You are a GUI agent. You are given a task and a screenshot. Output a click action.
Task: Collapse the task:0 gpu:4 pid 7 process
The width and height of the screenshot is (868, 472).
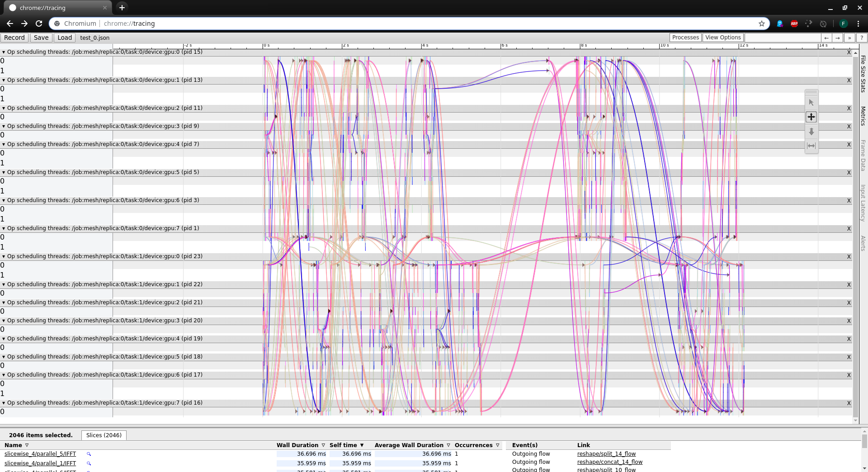click(x=4, y=145)
